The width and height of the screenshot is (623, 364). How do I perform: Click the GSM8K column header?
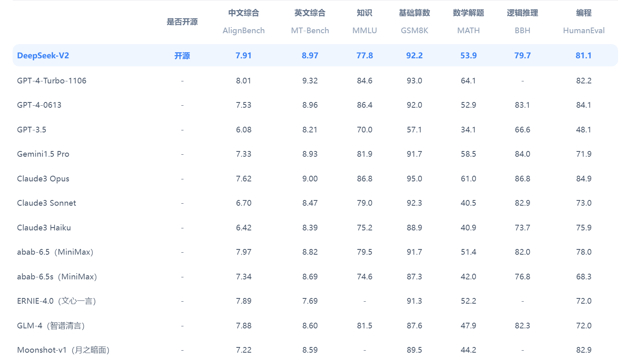tap(415, 30)
